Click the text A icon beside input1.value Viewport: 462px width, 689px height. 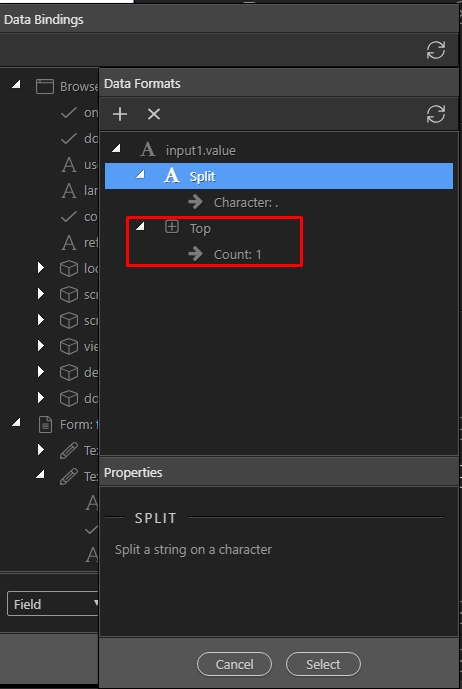[148, 150]
